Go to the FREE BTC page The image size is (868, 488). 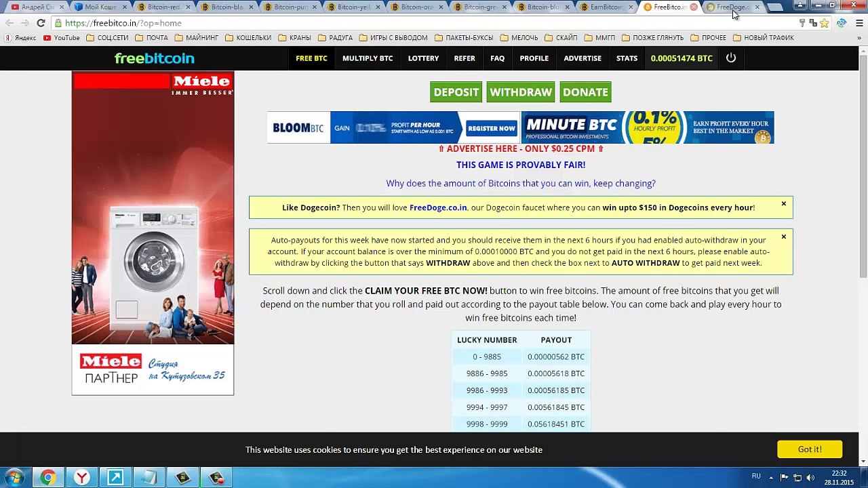tap(311, 58)
